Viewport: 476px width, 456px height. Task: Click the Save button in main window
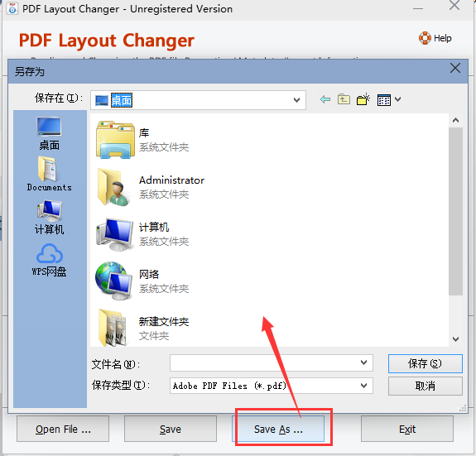point(171,429)
